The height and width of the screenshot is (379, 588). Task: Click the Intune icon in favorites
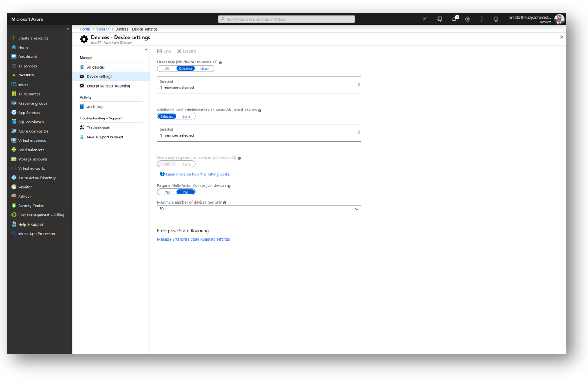click(x=14, y=85)
